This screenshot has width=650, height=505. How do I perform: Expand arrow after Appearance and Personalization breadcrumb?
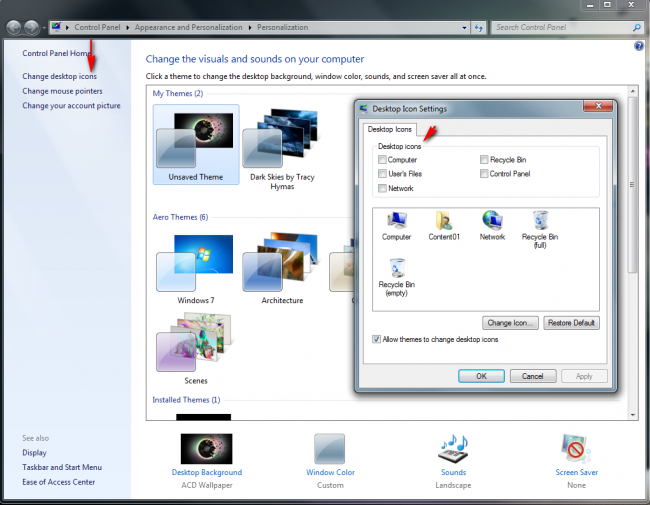tap(250, 28)
